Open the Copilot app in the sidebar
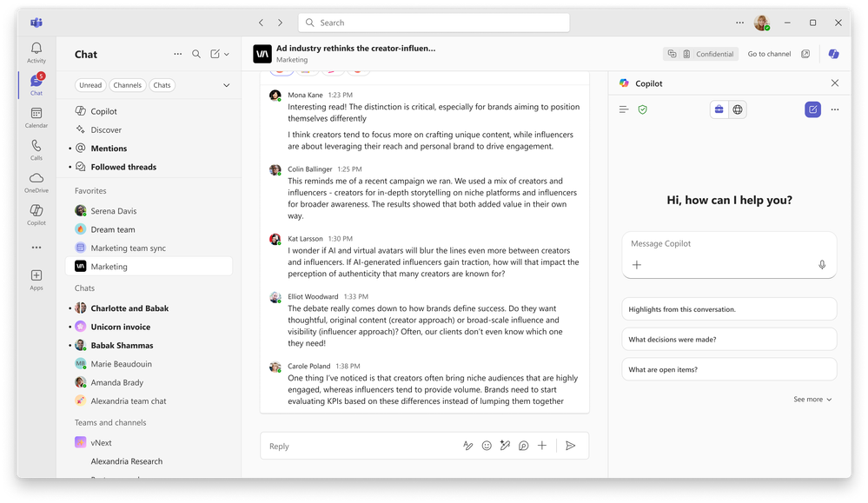The image size is (868, 503). click(36, 215)
